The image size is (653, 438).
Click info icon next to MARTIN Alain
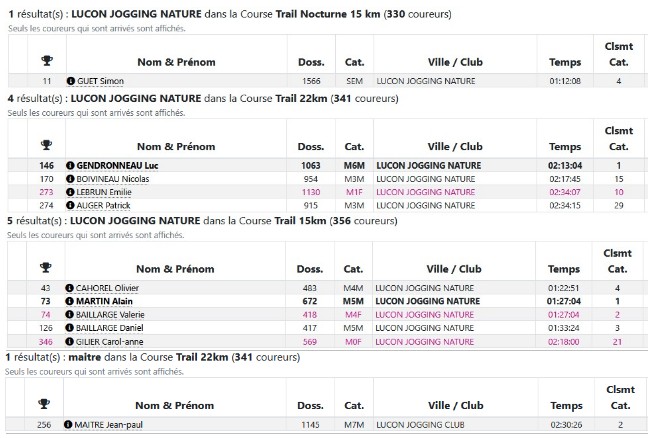coord(71,301)
